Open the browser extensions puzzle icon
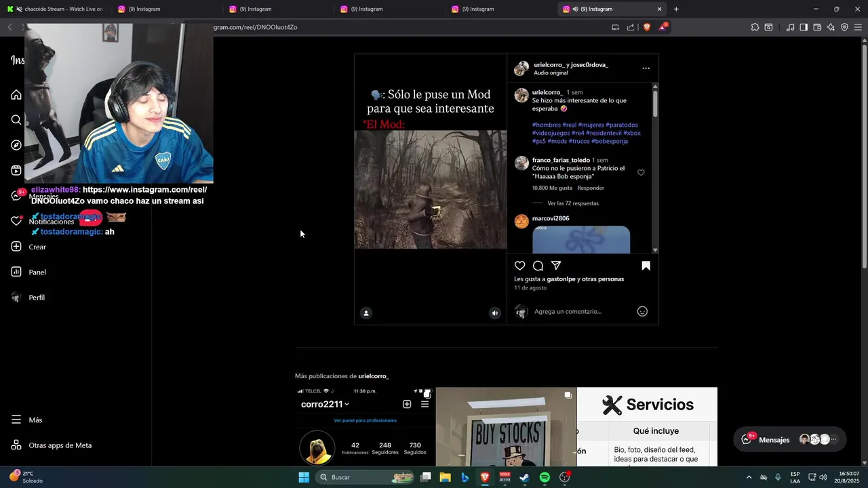868x488 pixels. 755,27
